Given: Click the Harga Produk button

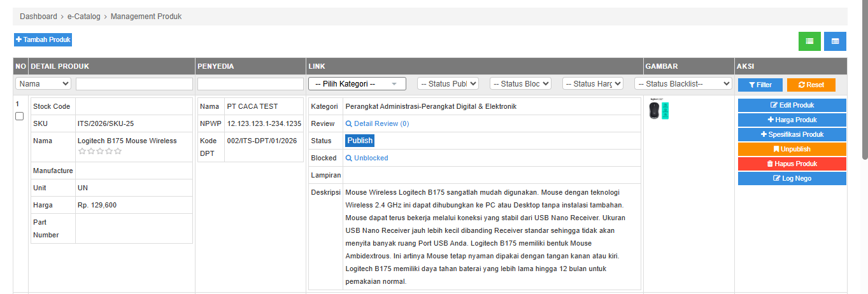Looking at the screenshot, I should click(792, 120).
